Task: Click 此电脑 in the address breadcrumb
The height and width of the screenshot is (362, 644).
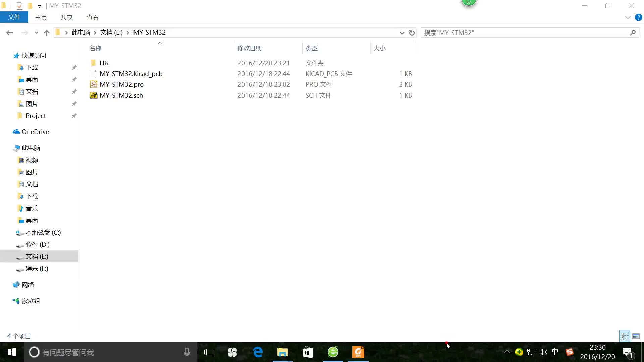Action: coord(81,32)
